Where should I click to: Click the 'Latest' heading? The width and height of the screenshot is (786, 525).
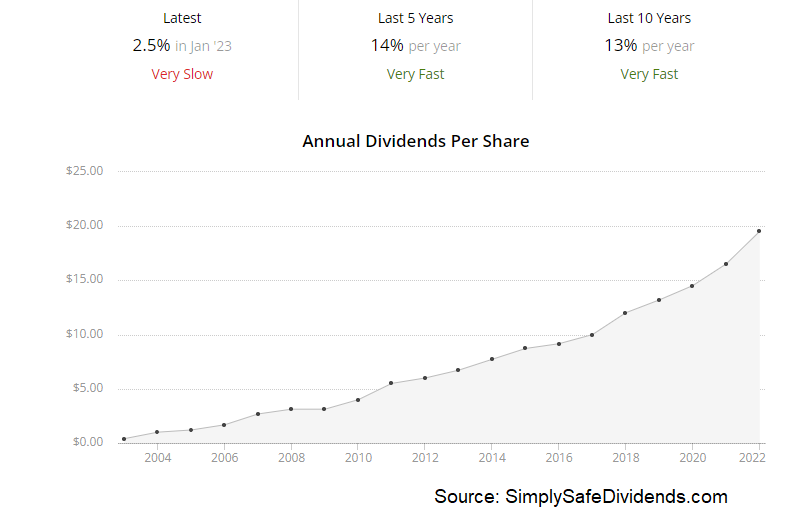[182, 18]
